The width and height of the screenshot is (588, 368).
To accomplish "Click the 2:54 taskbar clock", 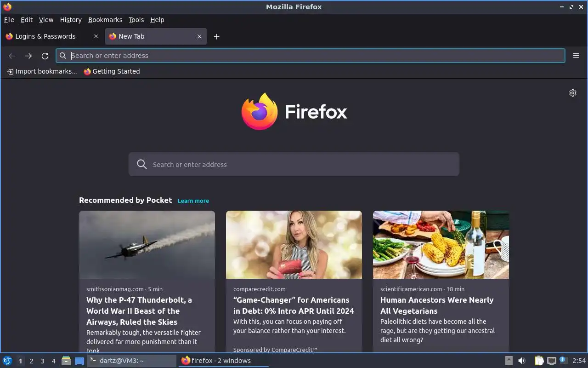I will [579, 361].
